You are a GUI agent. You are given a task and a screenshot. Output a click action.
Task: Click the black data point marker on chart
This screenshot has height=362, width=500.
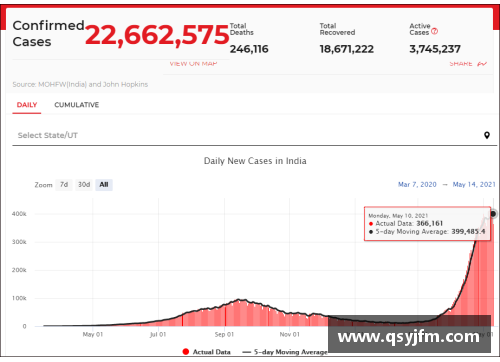pos(493,214)
